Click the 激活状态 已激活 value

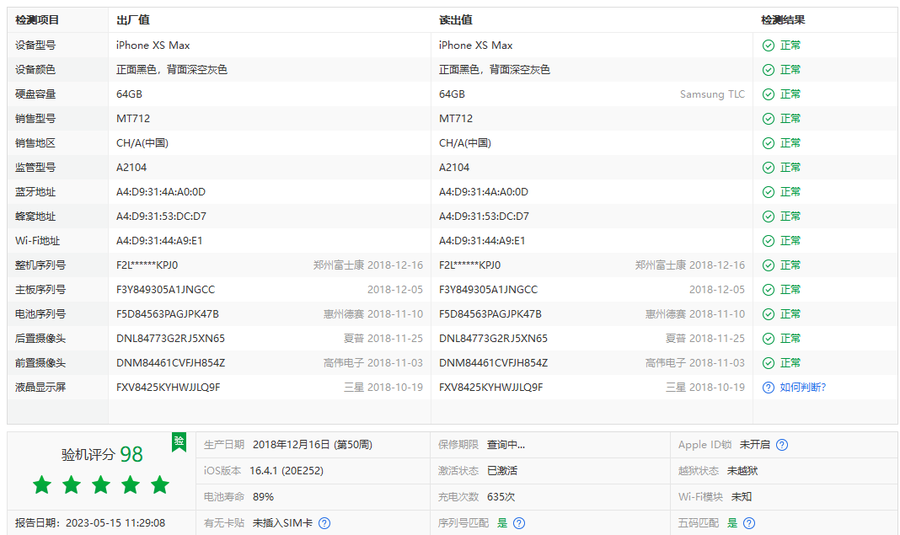tap(502, 471)
